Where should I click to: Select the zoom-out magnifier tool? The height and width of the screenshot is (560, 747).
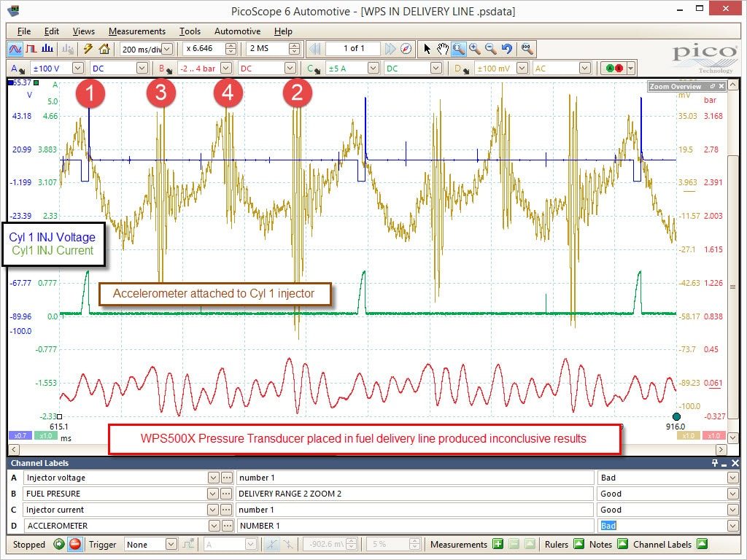coord(491,49)
